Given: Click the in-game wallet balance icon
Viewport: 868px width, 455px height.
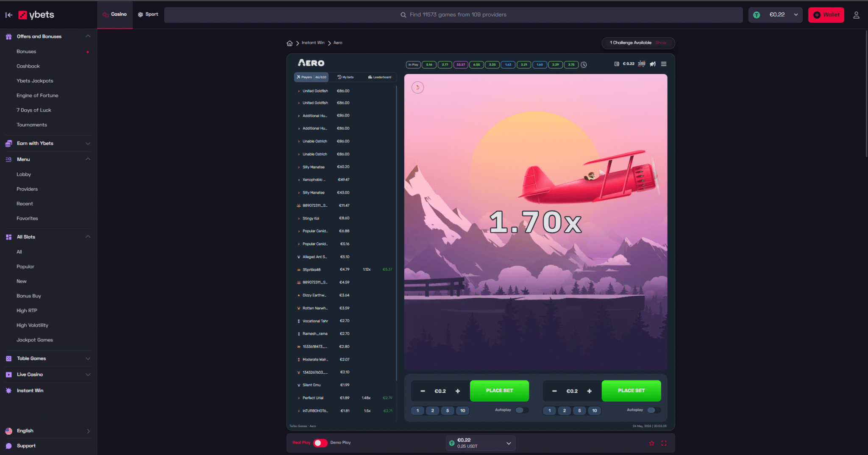Looking at the screenshot, I should 617,64.
